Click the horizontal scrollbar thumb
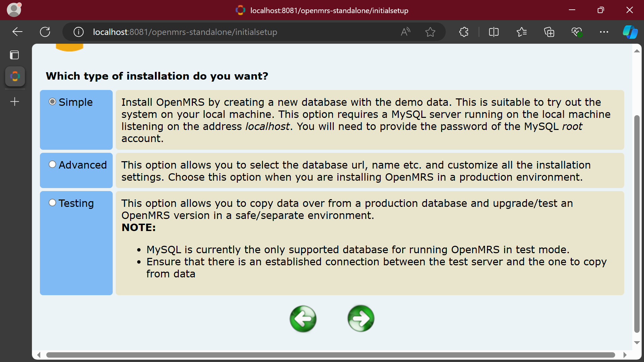 click(x=330, y=355)
